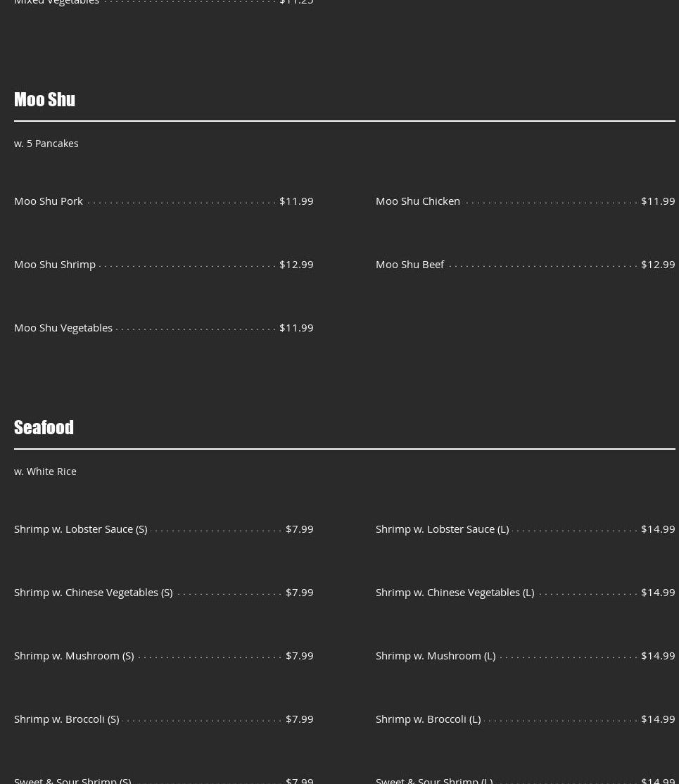This screenshot has width=679, height=784.
Task: Select Shrimp w. Broccoli (S)
Action: (67, 719)
